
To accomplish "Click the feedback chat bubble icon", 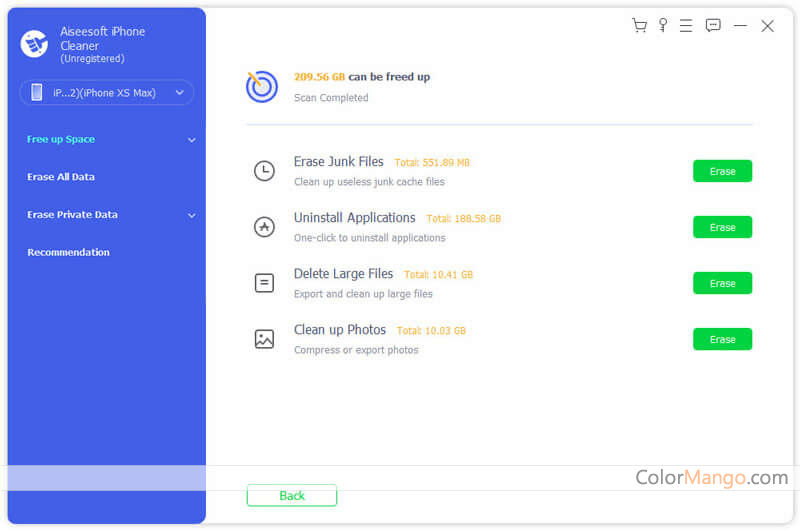I will (713, 26).
